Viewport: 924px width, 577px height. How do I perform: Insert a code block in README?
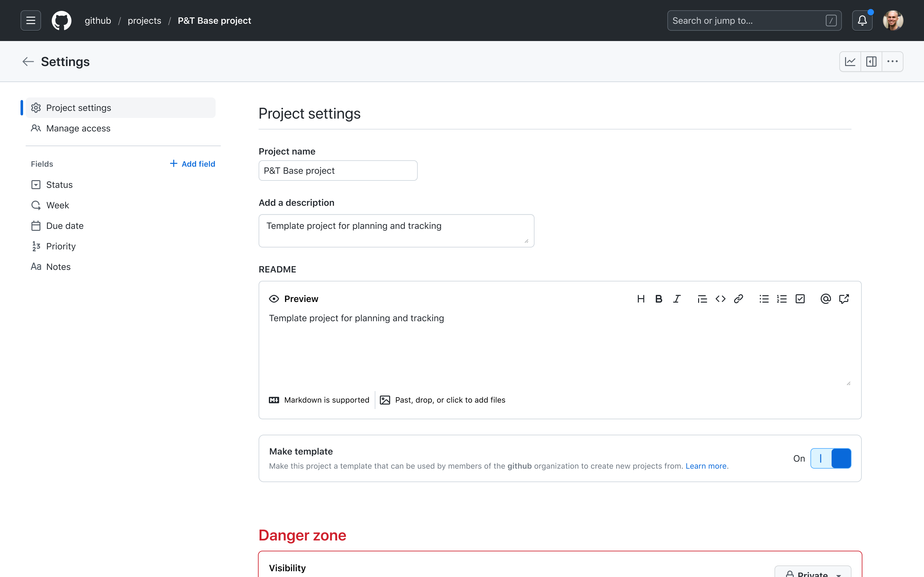721,299
